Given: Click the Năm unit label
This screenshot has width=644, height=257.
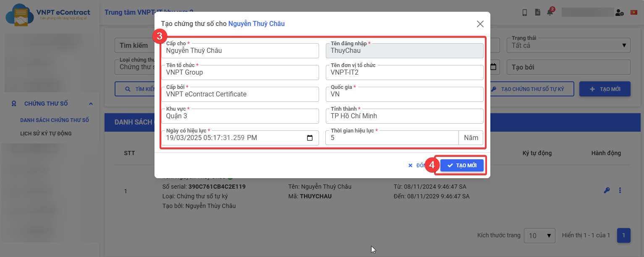Looking at the screenshot, I should point(471,138).
